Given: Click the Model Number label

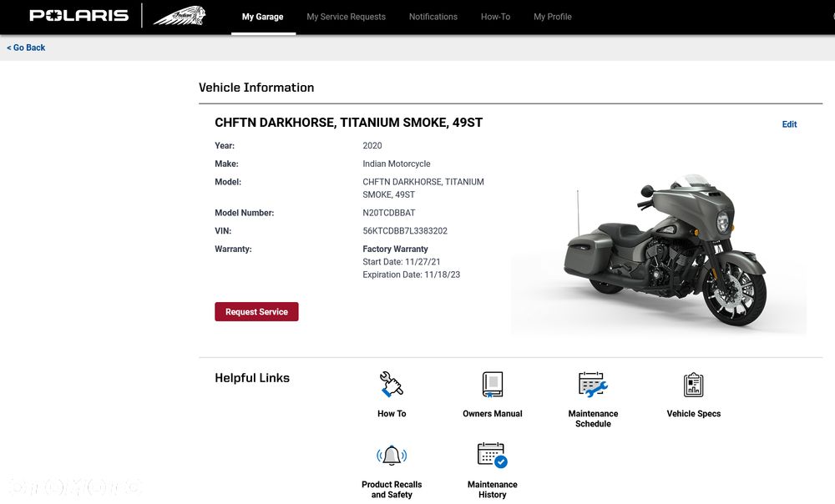Looking at the screenshot, I should coord(245,213).
